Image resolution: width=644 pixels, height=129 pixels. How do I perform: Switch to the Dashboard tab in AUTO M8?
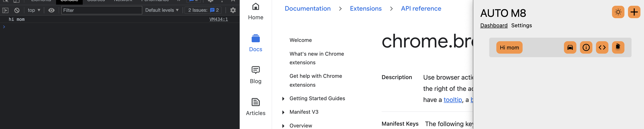[x=494, y=26]
